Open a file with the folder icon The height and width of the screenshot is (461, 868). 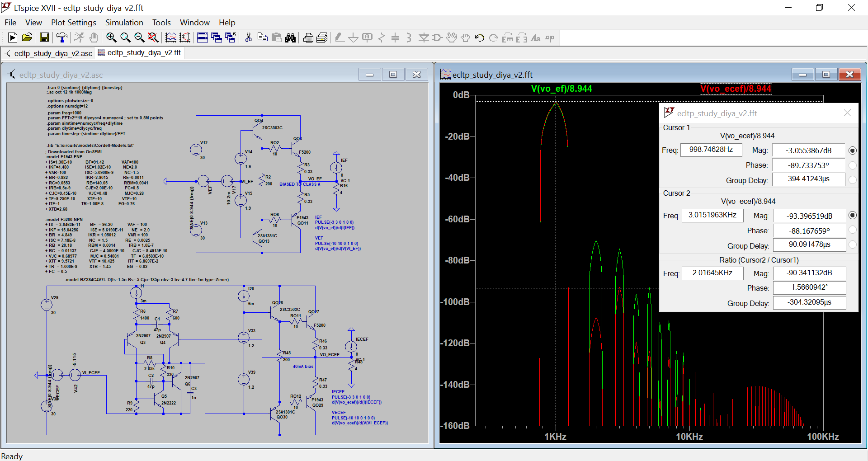coord(27,38)
